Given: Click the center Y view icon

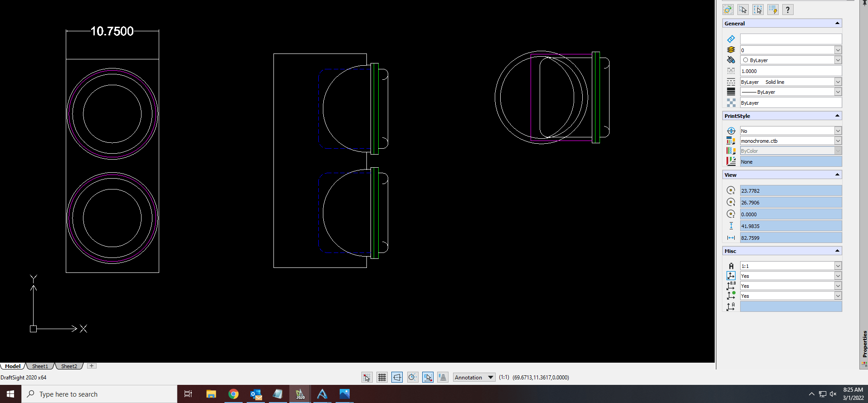Looking at the screenshot, I should (x=731, y=203).
